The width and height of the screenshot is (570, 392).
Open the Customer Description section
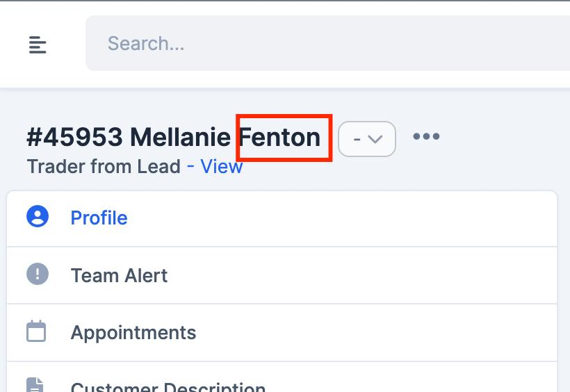pos(168,386)
